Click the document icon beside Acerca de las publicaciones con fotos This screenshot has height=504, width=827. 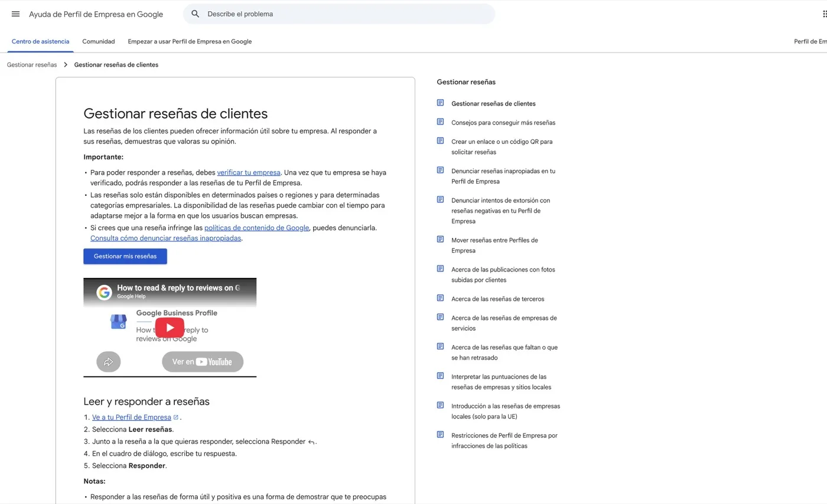coord(440,269)
